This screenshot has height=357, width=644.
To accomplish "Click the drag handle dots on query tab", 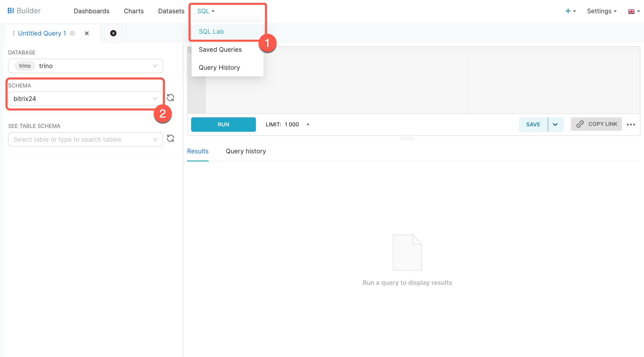I will [13, 33].
